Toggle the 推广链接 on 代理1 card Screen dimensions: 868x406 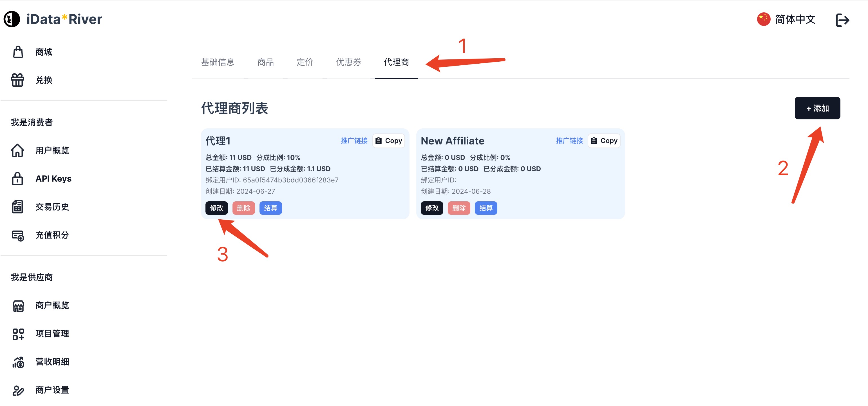(x=354, y=140)
